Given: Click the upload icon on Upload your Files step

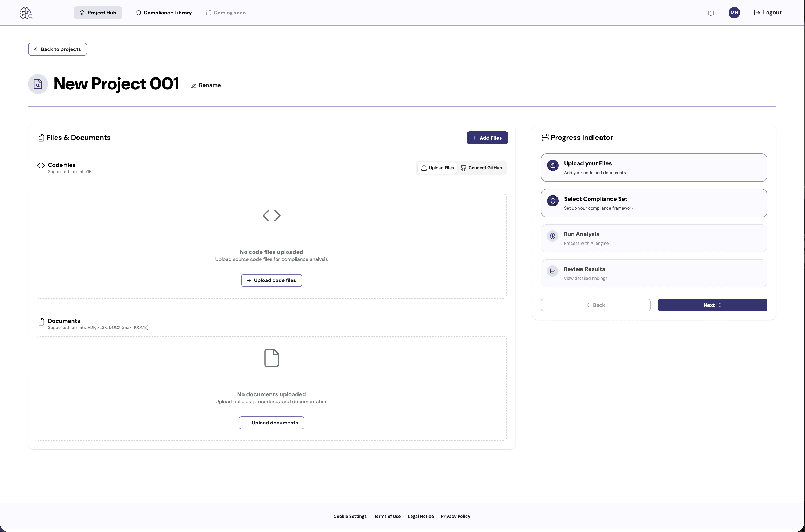Looking at the screenshot, I should [552, 165].
